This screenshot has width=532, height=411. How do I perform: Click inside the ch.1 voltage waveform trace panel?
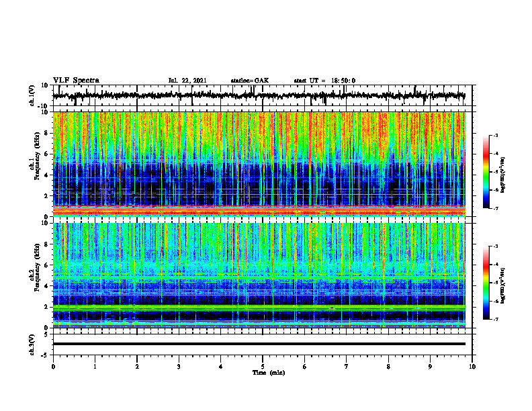[262, 95]
